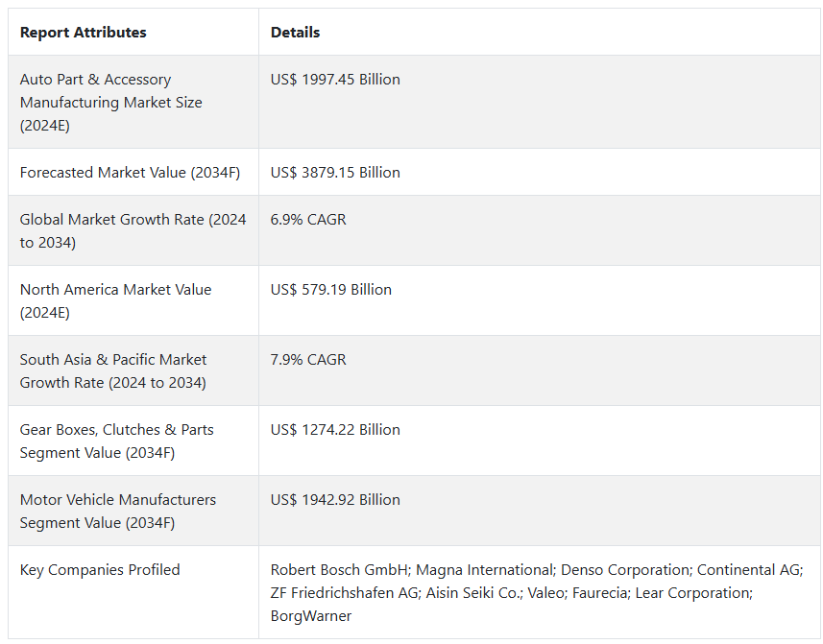Image resolution: width=823 pixels, height=644 pixels.
Task: Click the 6.9% CAGR value
Action: pos(308,220)
